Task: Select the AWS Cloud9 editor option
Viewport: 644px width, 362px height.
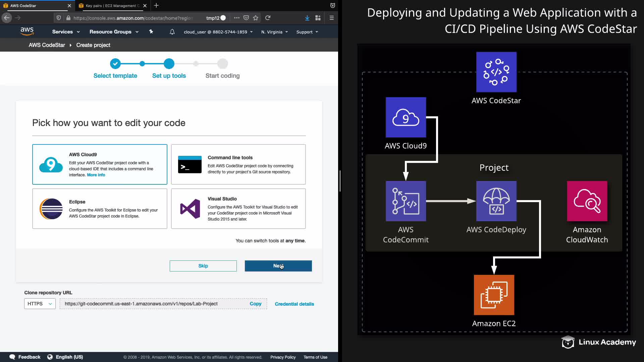Action: pos(100,164)
